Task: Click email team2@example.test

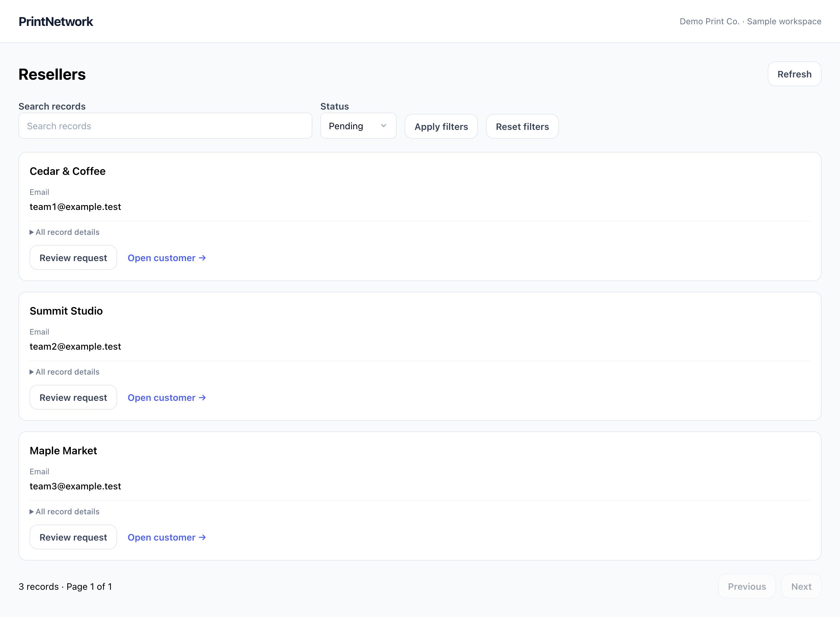Action: coord(75,346)
